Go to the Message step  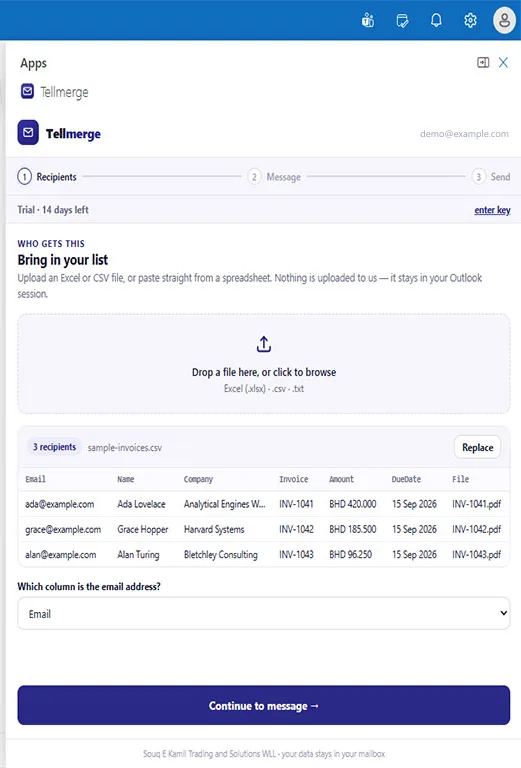pyautogui.click(x=274, y=177)
